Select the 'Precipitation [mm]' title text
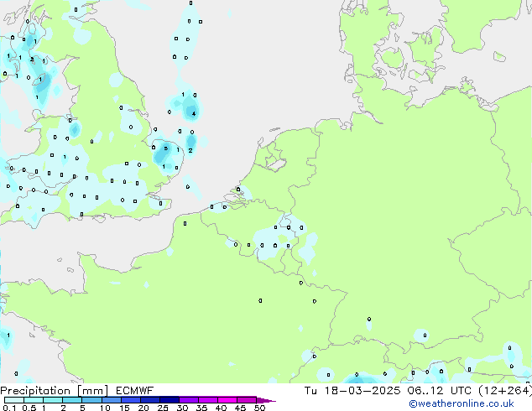Image resolution: width=532 pixels, height=411 pixels. (55, 391)
